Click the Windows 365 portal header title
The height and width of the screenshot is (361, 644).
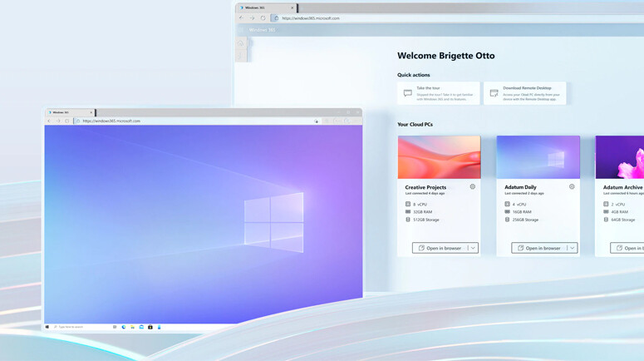[x=262, y=30]
